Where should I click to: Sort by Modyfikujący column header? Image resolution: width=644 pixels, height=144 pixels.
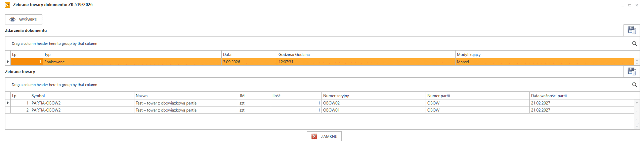[x=545, y=54]
